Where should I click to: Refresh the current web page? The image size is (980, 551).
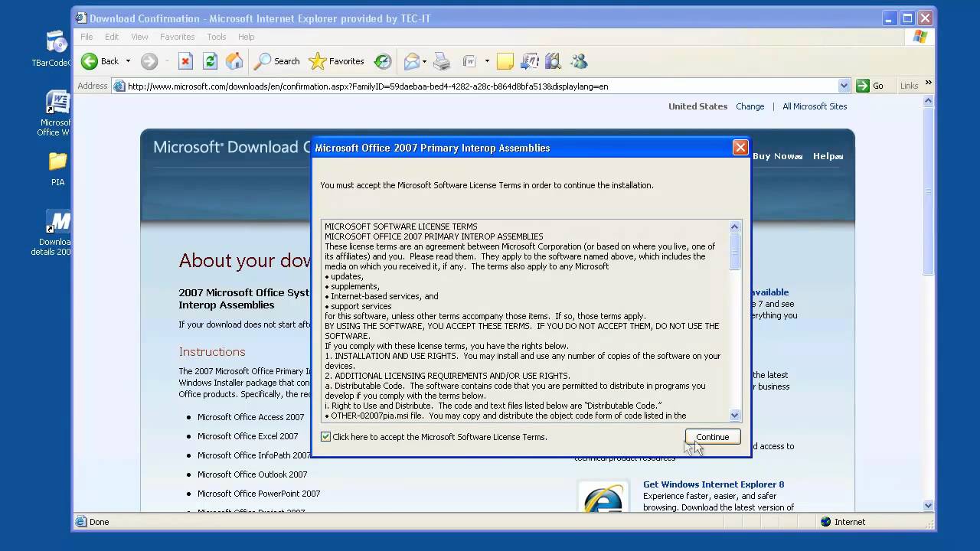coord(210,61)
